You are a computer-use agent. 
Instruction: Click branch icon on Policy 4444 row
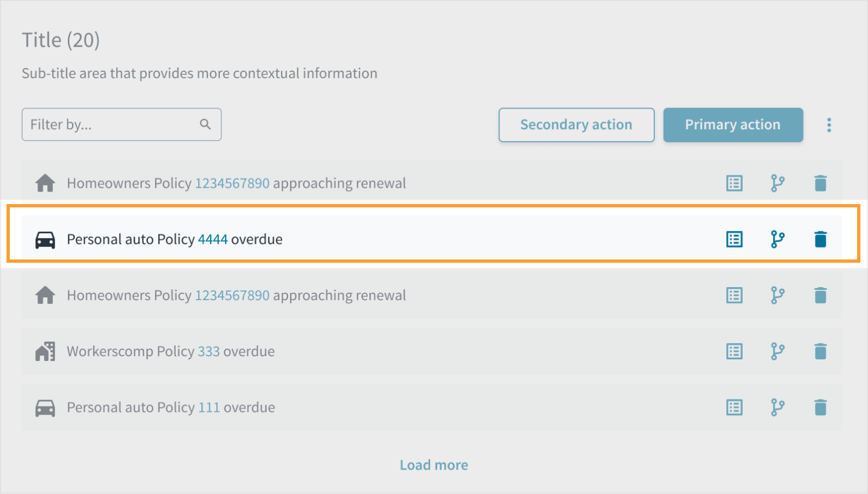[x=777, y=239]
